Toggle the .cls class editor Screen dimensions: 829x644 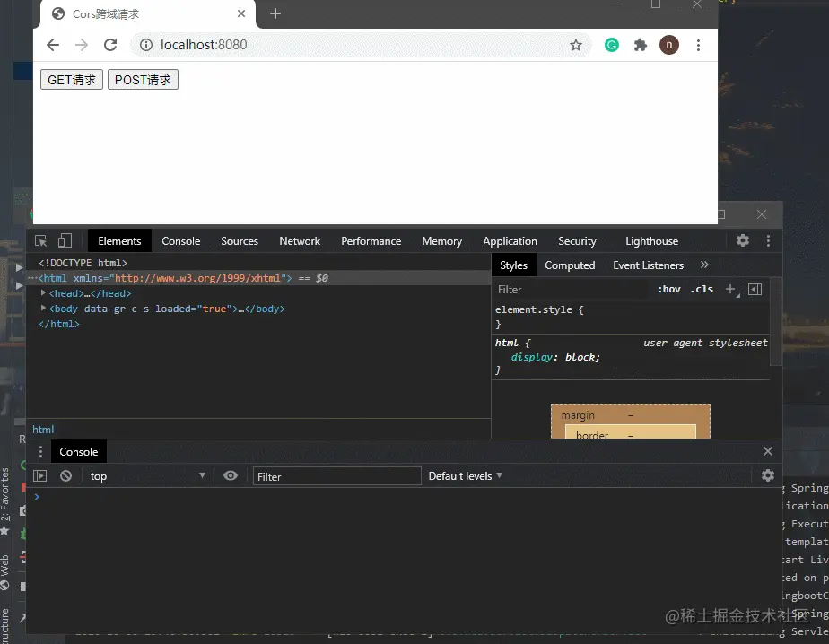702,289
